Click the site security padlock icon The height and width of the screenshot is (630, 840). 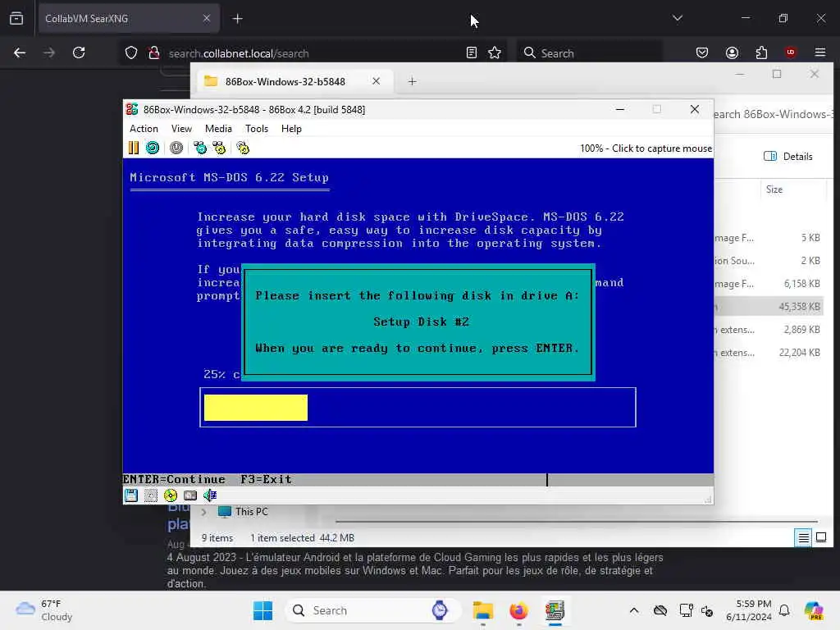153,53
